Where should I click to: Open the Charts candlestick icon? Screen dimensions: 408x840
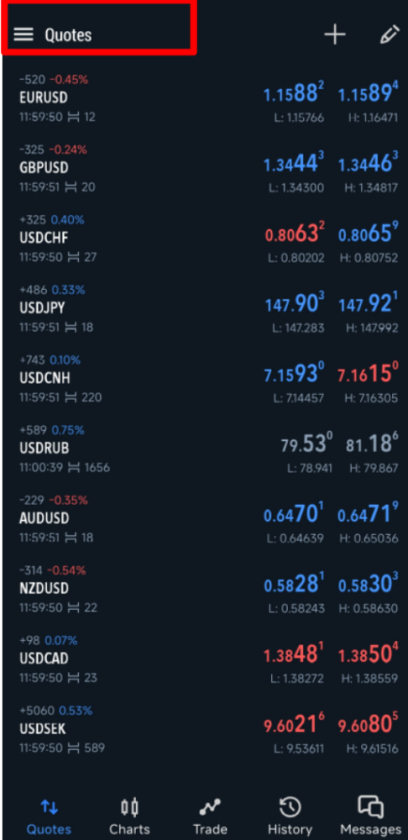pyautogui.click(x=129, y=806)
